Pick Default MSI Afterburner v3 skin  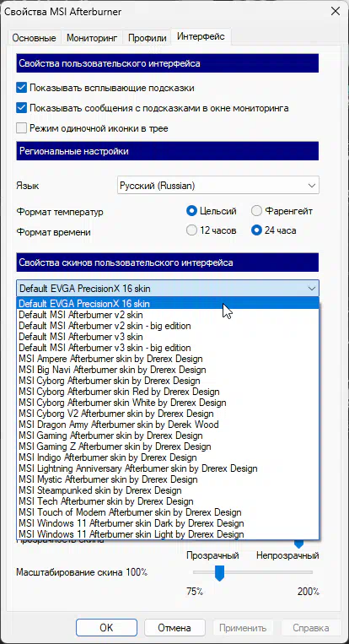[x=168, y=337]
